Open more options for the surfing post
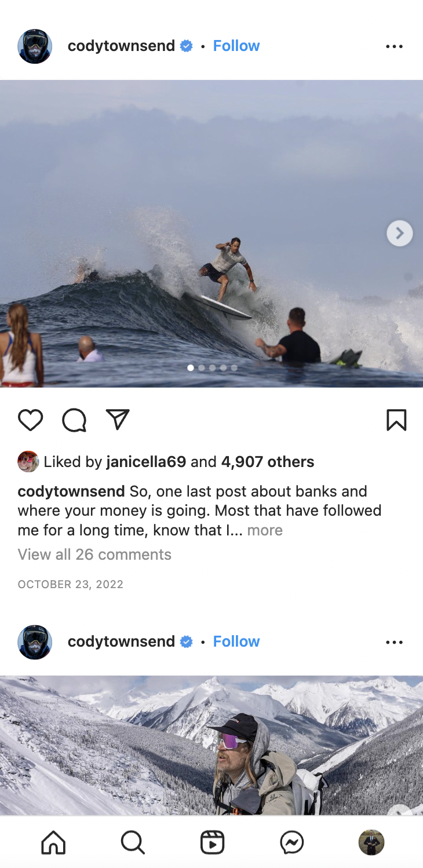The width and height of the screenshot is (423, 868). pyautogui.click(x=394, y=46)
